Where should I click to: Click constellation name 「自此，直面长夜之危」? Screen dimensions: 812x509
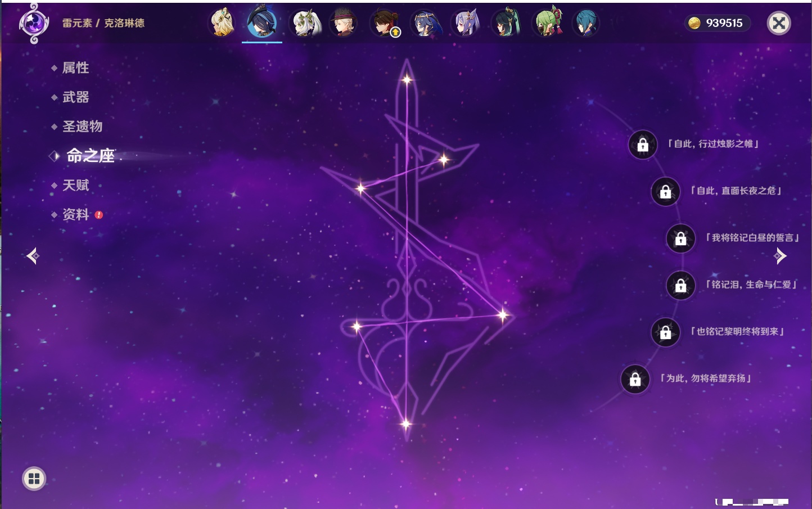click(736, 191)
